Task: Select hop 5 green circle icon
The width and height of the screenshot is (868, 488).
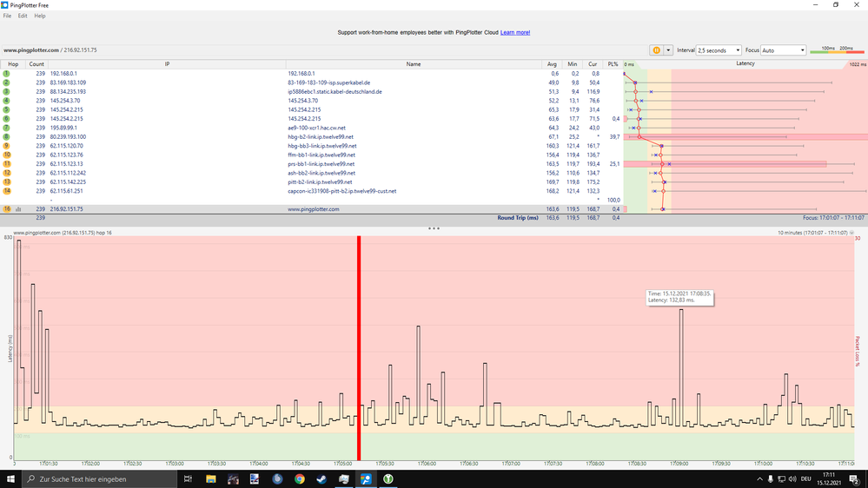Action: 7,109
